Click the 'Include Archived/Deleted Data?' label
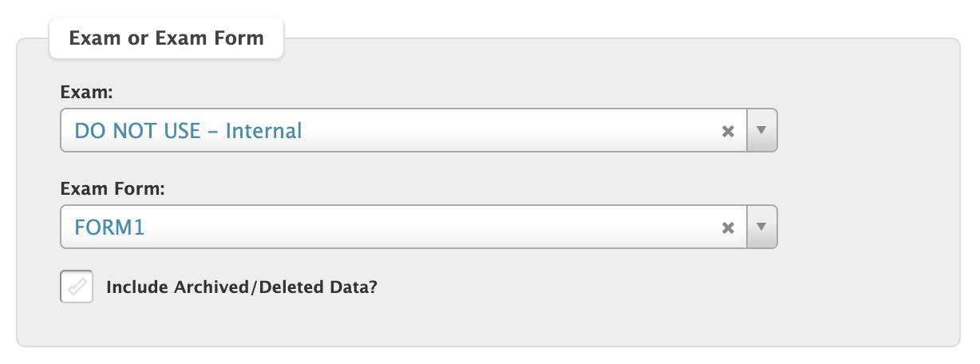980x364 pixels. [242, 287]
